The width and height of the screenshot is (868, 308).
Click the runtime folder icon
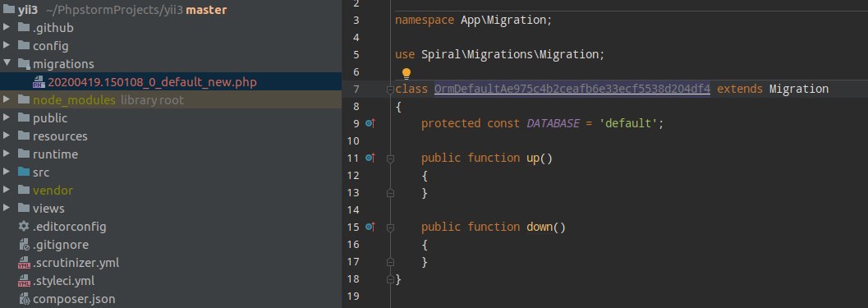24,154
